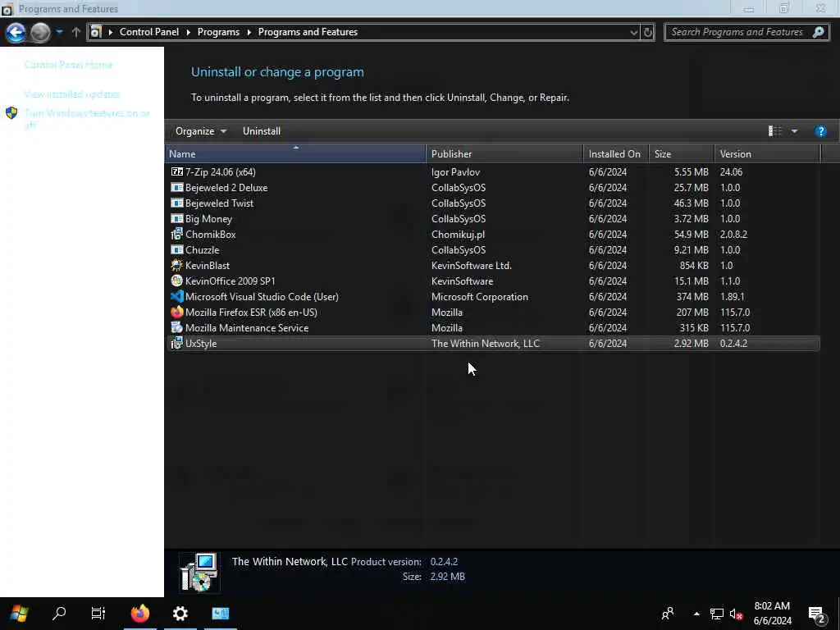Click the 7-Zip program icon
The width and height of the screenshot is (840, 630).
177,172
